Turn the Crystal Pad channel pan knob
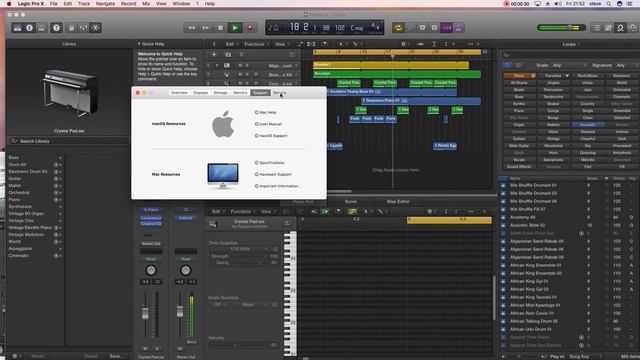Screen dimensions: 640x360 click(x=151, y=270)
